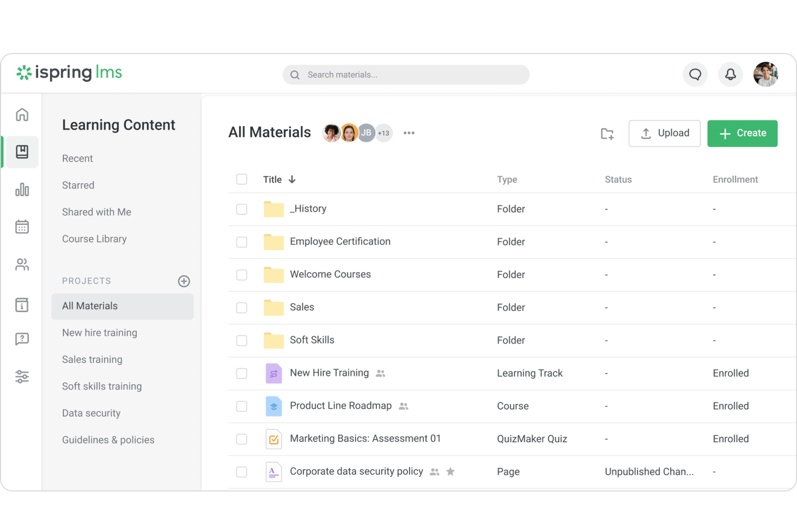This screenshot has height=532, width=797.
Task: Open the user profile avatar
Action: pyautogui.click(x=765, y=74)
